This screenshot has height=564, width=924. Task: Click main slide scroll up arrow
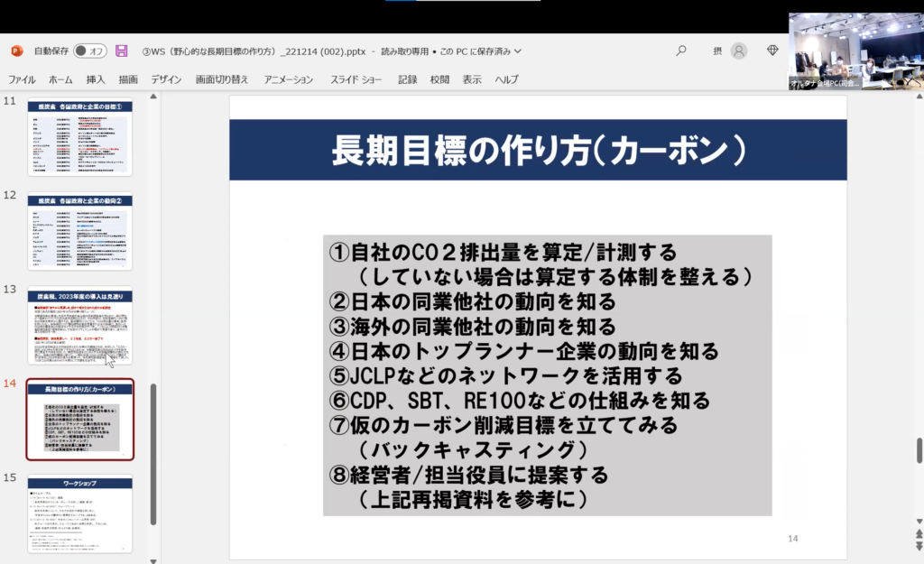click(919, 96)
